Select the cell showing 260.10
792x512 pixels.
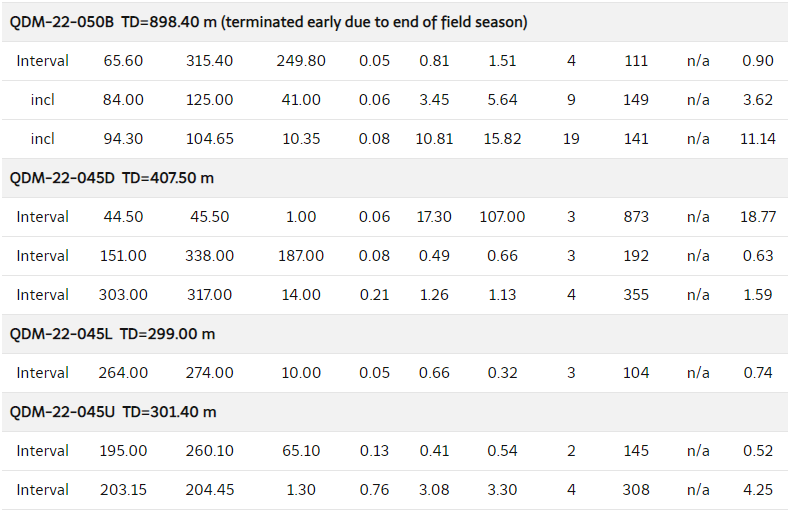tap(209, 451)
